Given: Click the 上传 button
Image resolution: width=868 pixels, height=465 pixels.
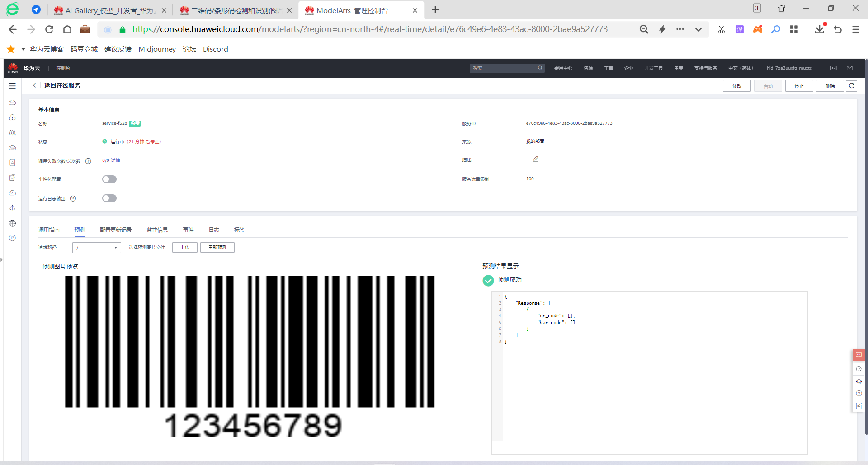Looking at the screenshot, I should coord(185,248).
